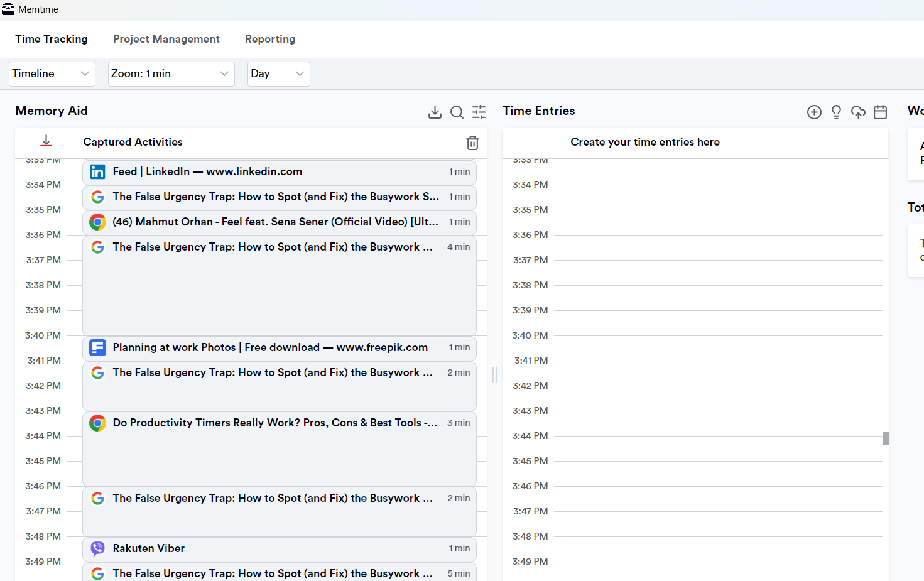
Task: Click the Memtime app logo icon
Action: [8, 9]
